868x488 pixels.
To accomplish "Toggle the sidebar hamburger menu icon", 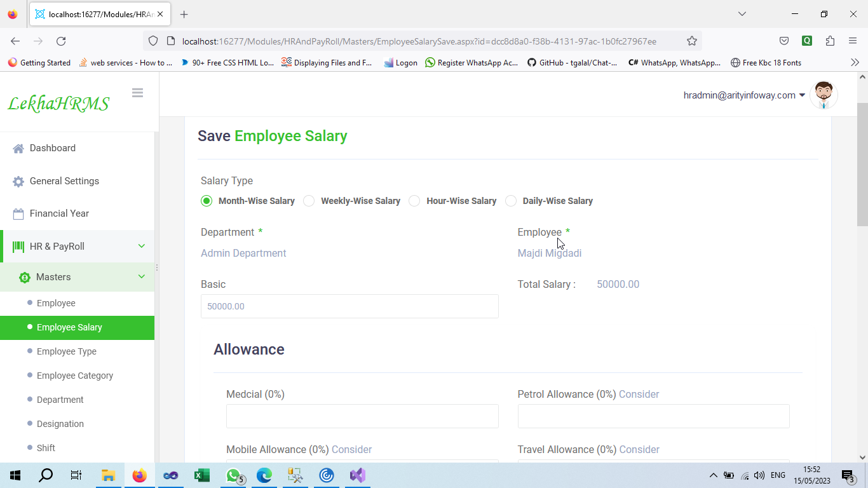I will [137, 93].
